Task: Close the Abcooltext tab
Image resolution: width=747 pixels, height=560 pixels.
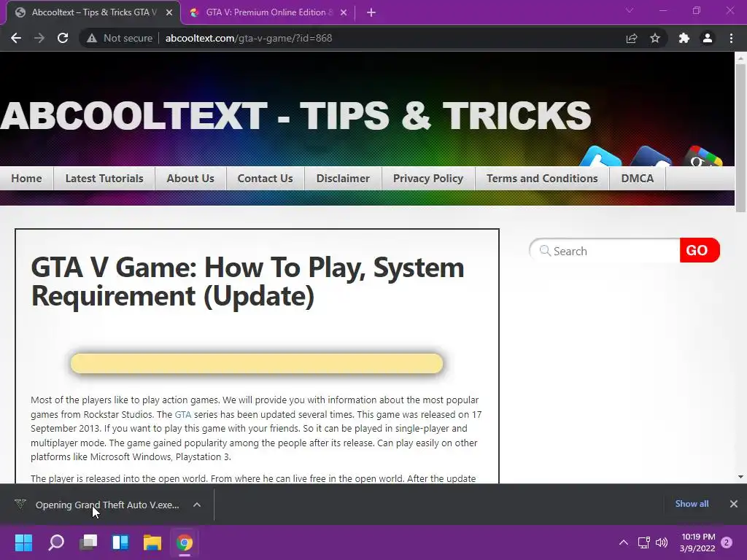Action: [x=169, y=12]
